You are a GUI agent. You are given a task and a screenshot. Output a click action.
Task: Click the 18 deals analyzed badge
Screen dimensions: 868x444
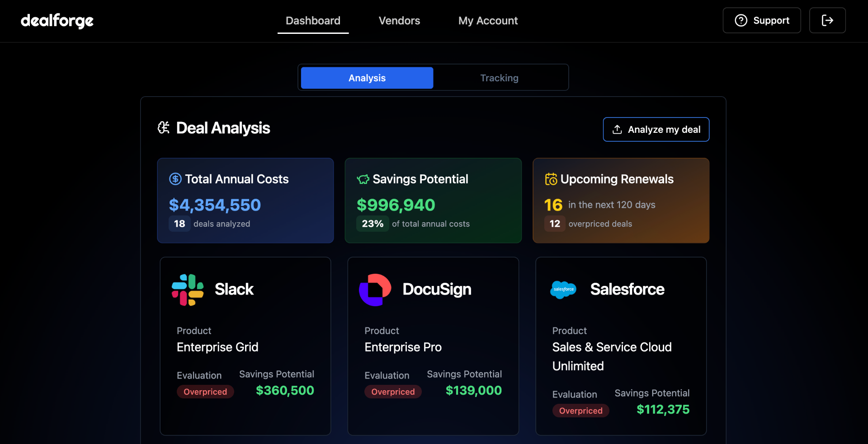point(179,224)
